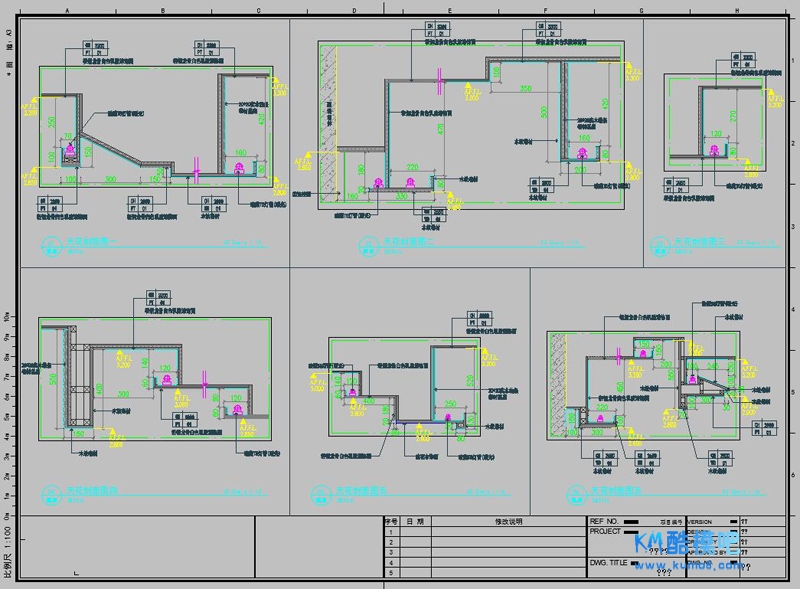Click the yellow A.F.F.L 3.200 level marker in section three
This screenshot has height=589, width=800.
(x=774, y=100)
